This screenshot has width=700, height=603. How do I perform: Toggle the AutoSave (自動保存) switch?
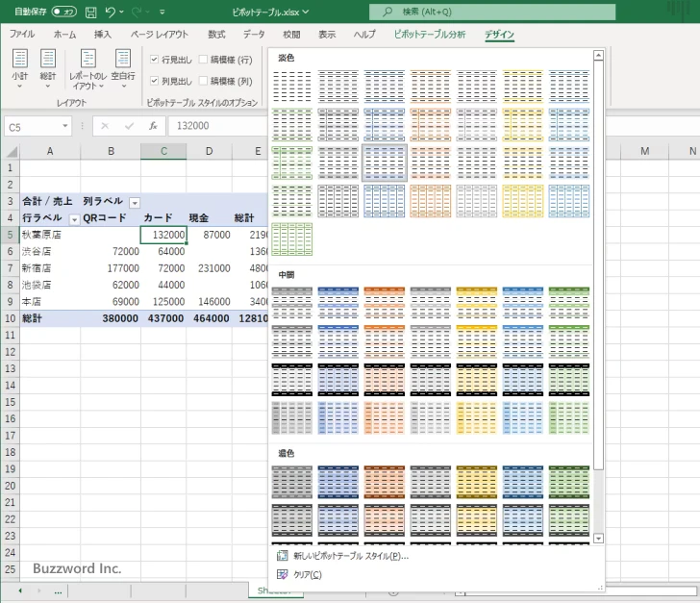[64, 12]
